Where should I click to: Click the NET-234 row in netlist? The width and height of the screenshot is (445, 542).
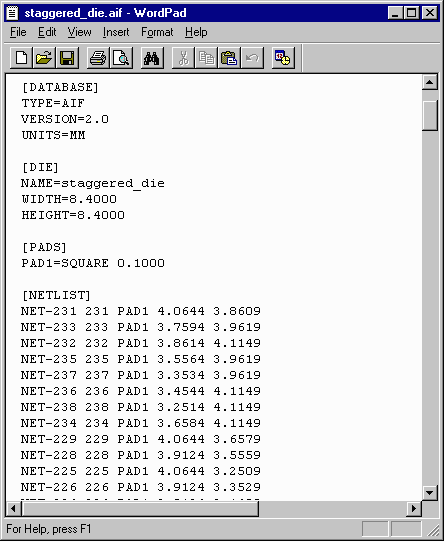(x=141, y=423)
